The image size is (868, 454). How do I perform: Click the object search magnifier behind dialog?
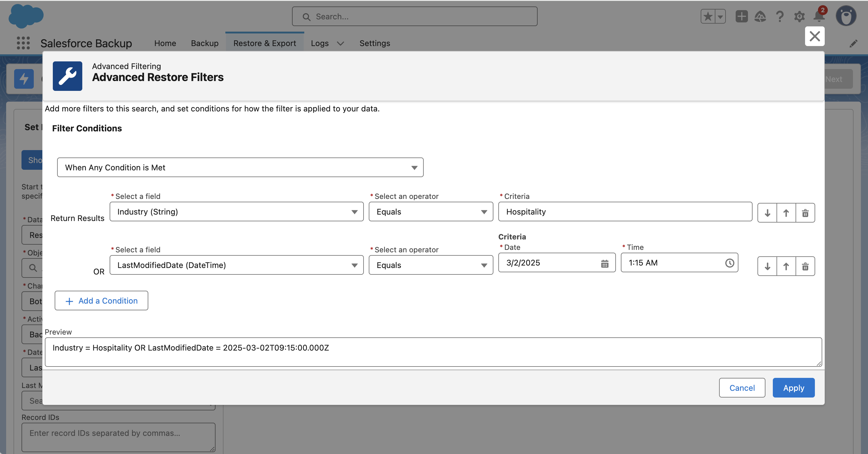[x=33, y=268]
